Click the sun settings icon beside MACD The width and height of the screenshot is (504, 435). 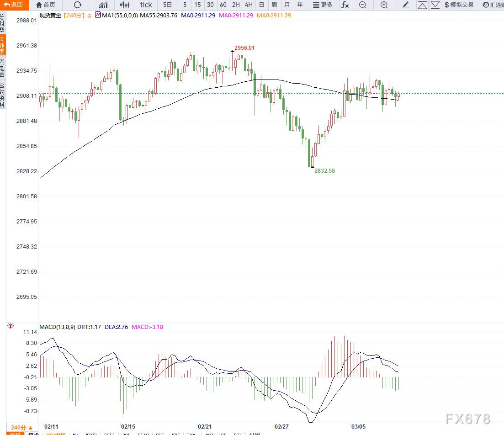(11, 326)
